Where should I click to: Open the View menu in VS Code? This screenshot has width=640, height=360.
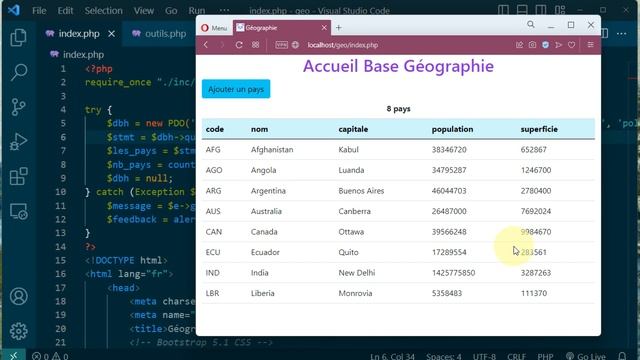(144, 11)
